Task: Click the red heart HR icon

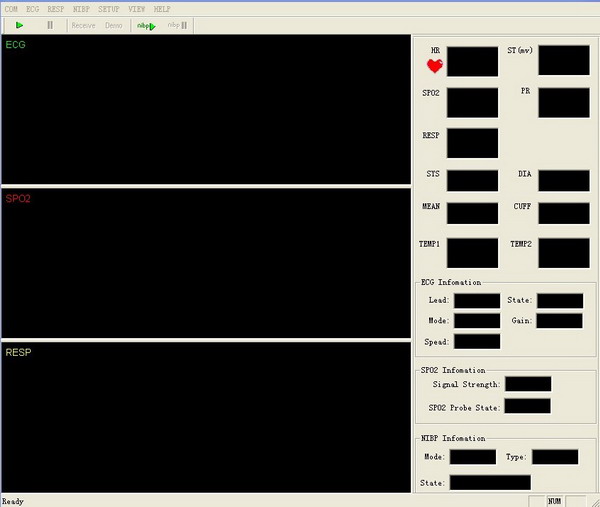Action: coord(435,66)
